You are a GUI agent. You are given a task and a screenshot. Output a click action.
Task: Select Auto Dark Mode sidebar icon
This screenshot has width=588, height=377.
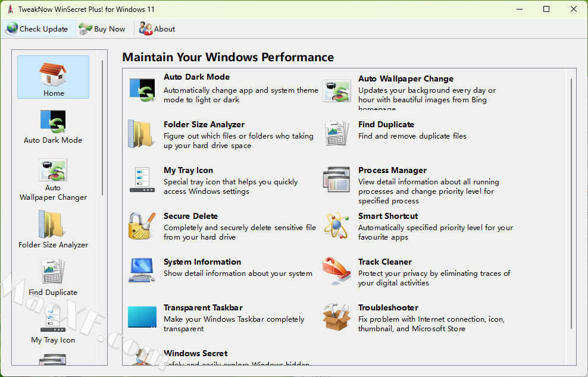pyautogui.click(x=53, y=121)
